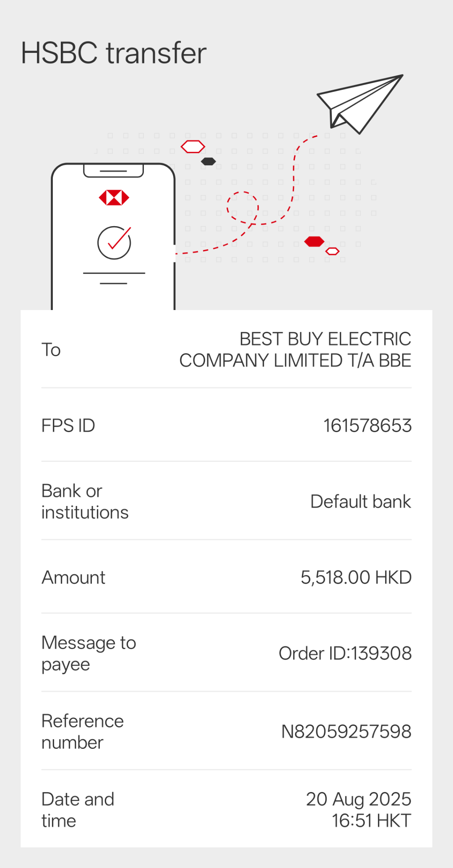Image resolution: width=453 pixels, height=868 pixels.
Task: Tap the HSBC red hexagon logo
Action: click(114, 198)
